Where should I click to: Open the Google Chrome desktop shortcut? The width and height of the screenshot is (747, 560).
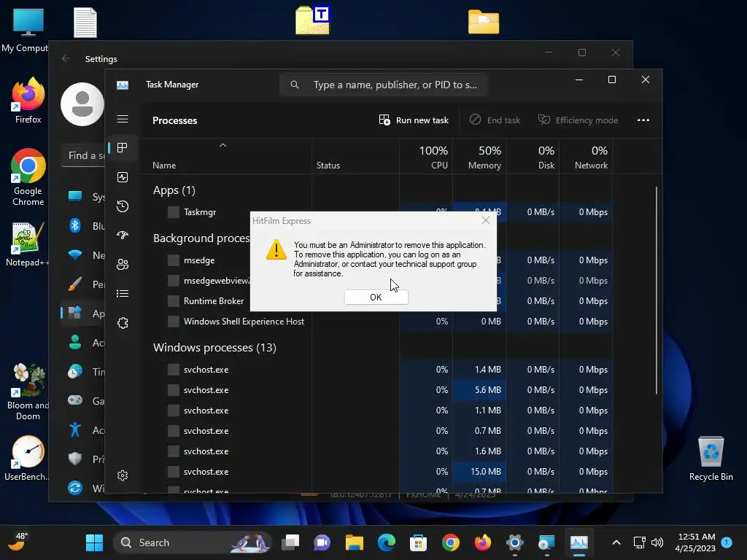coord(28,177)
